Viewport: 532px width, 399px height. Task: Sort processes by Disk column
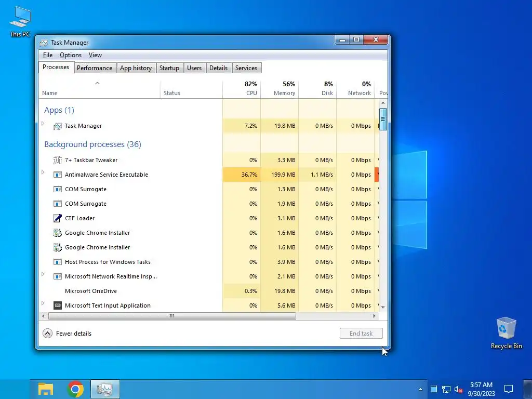tap(317, 89)
